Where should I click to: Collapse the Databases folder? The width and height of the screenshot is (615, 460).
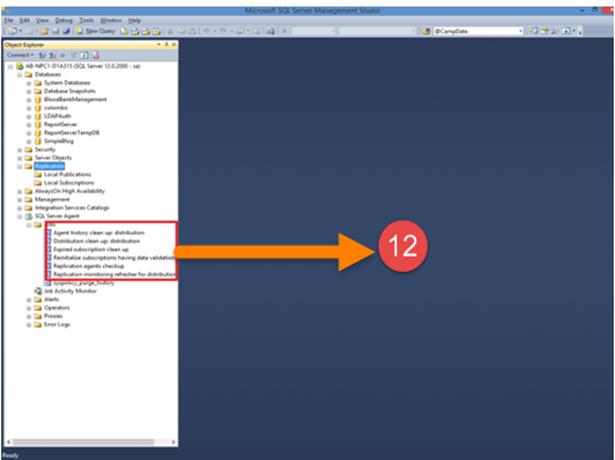19,75
